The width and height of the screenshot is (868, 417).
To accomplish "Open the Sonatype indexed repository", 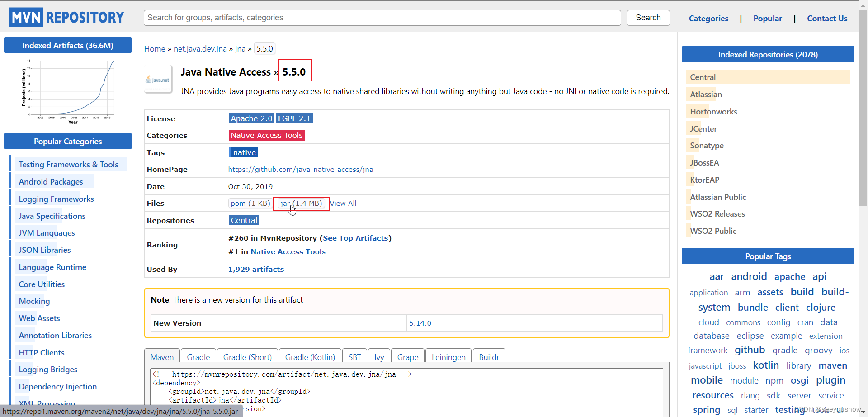I will click(x=707, y=146).
